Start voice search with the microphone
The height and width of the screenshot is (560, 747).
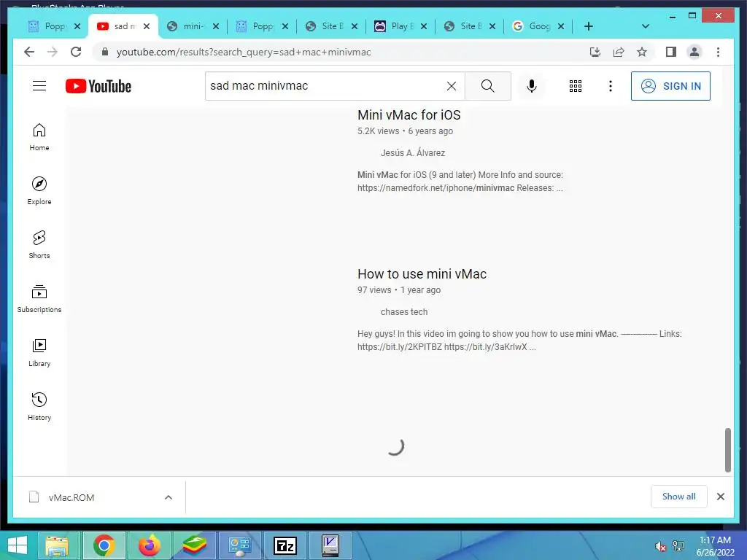point(532,86)
